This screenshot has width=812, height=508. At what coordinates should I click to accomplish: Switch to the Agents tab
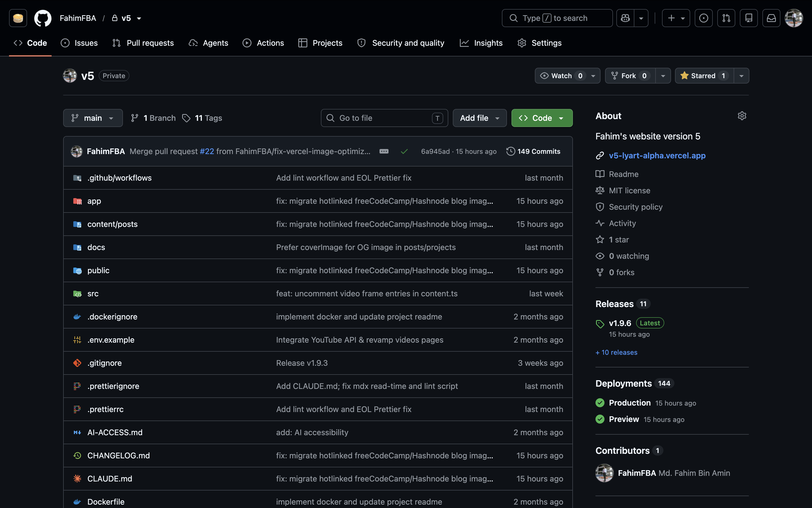pos(208,43)
